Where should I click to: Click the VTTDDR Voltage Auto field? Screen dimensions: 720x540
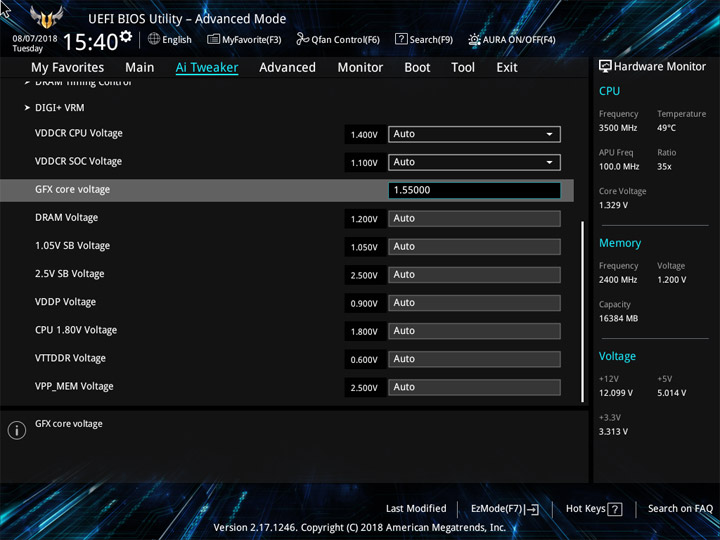(x=474, y=359)
